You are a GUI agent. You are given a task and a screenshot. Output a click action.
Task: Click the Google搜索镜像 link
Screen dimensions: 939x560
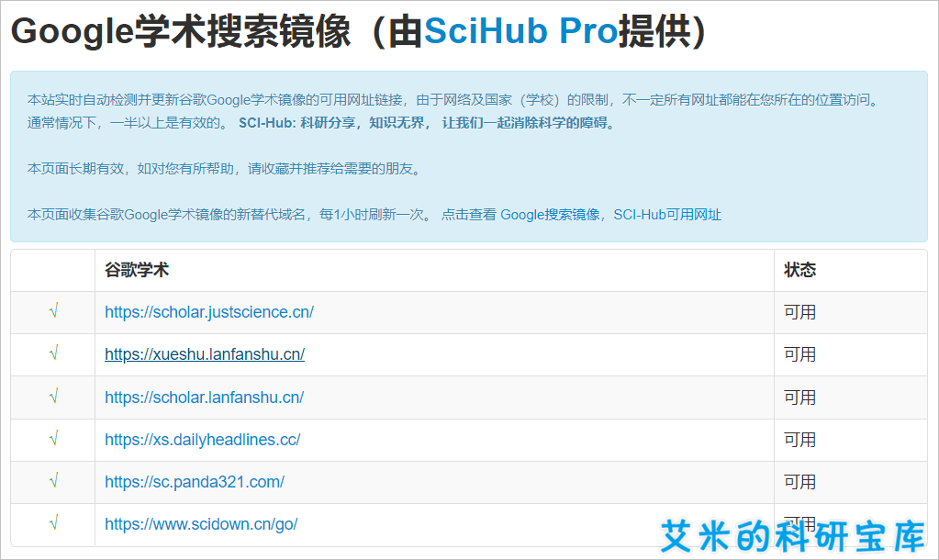550,215
